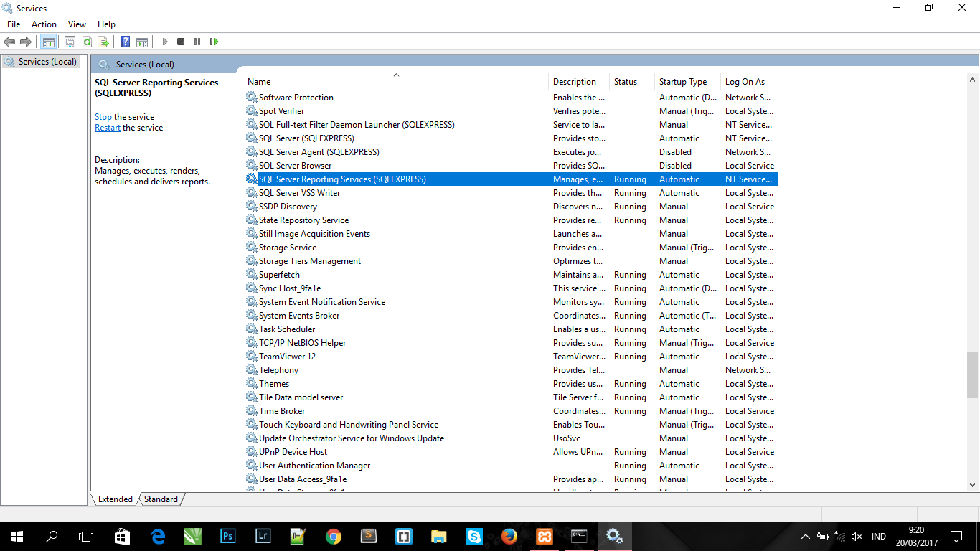980x551 pixels.
Task: Sort by the Startup Type column header
Action: pyautogui.click(x=688, y=82)
